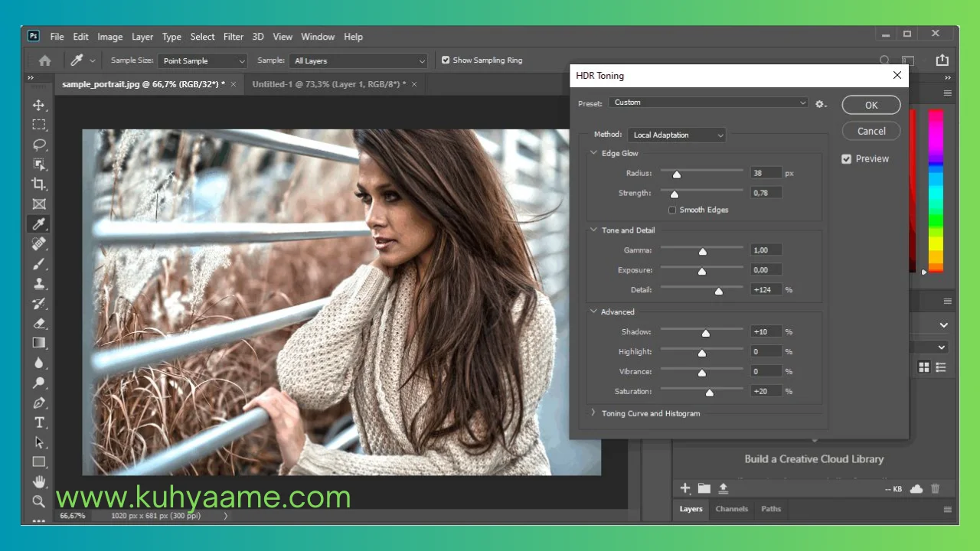980x551 pixels.
Task: Click the Strength value field
Action: click(x=766, y=193)
